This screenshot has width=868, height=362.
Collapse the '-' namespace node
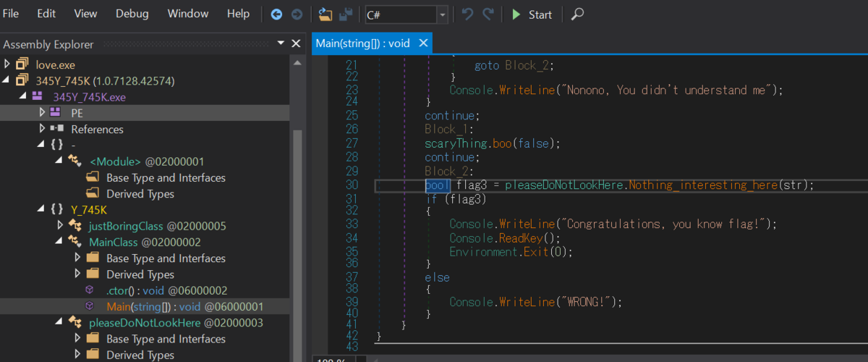pyautogui.click(x=41, y=145)
